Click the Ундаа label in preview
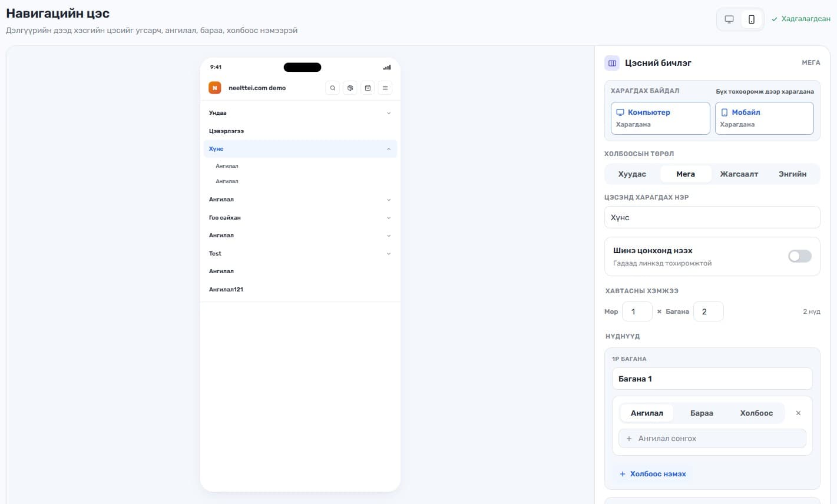The image size is (837, 504). click(x=217, y=113)
